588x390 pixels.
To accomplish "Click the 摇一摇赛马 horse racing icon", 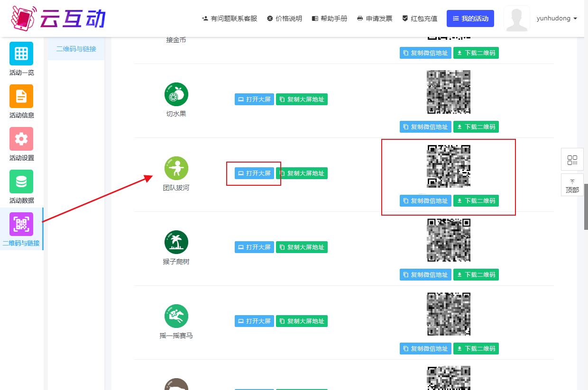I will click(176, 316).
